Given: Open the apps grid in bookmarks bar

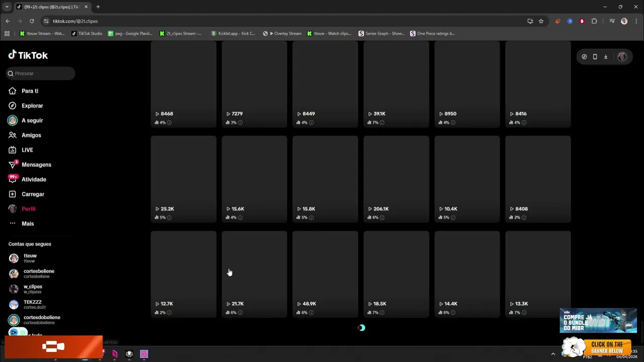Looking at the screenshot, I should coord(7,34).
